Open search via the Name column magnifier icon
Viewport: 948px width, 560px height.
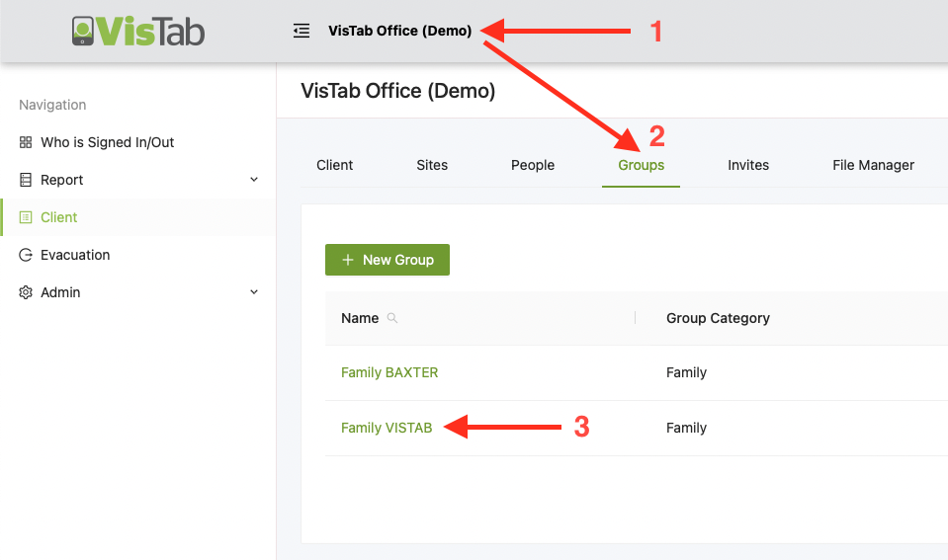(392, 318)
